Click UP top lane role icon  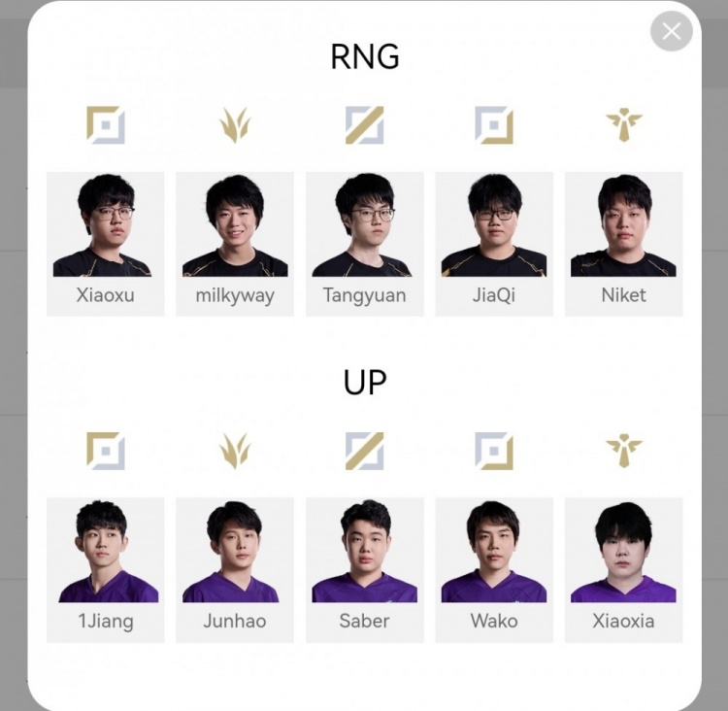click(106, 451)
